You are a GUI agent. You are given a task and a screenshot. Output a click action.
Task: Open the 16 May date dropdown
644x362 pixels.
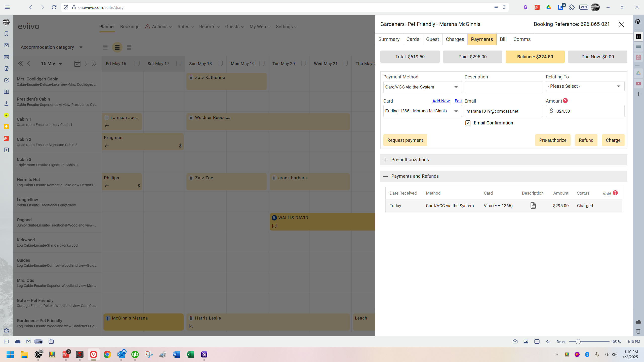(x=52, y=64)
